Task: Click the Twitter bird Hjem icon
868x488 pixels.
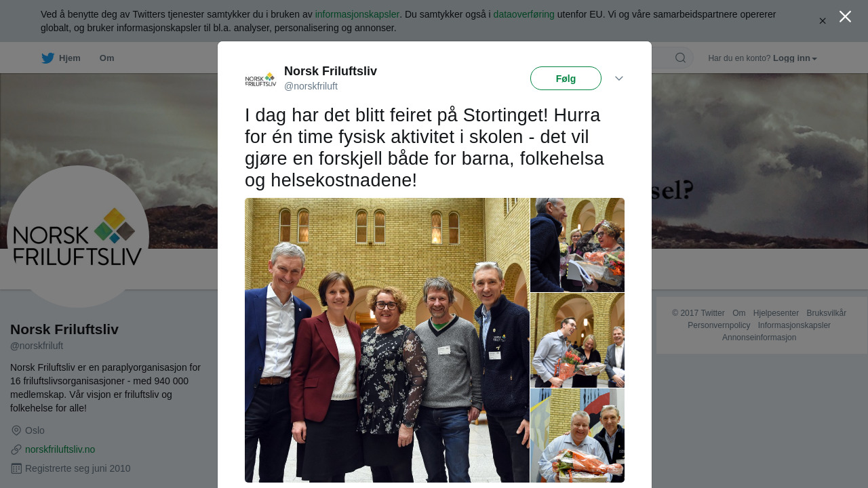Action: (47, 58)
